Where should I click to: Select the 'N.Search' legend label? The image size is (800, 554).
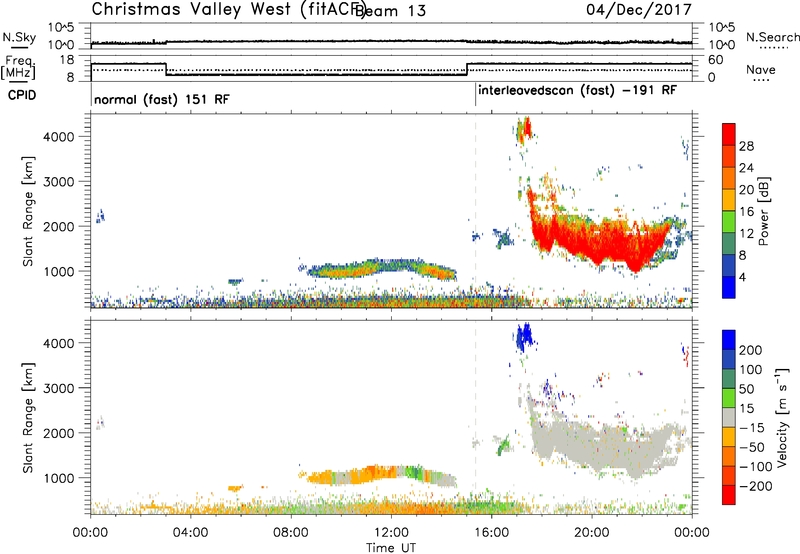(772, 37)
